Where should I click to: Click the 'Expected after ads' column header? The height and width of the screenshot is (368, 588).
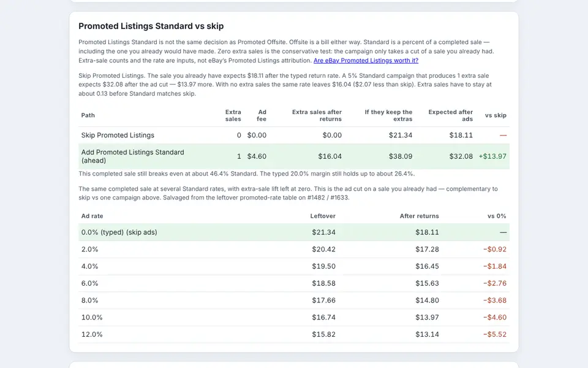click(x=450, y=115)
